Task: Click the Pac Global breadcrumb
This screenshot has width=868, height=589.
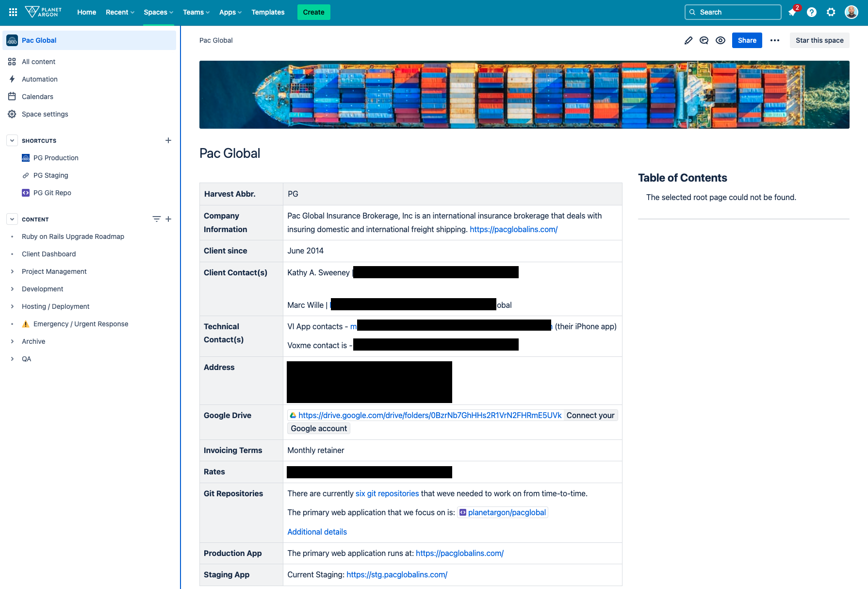Action: 216,40
